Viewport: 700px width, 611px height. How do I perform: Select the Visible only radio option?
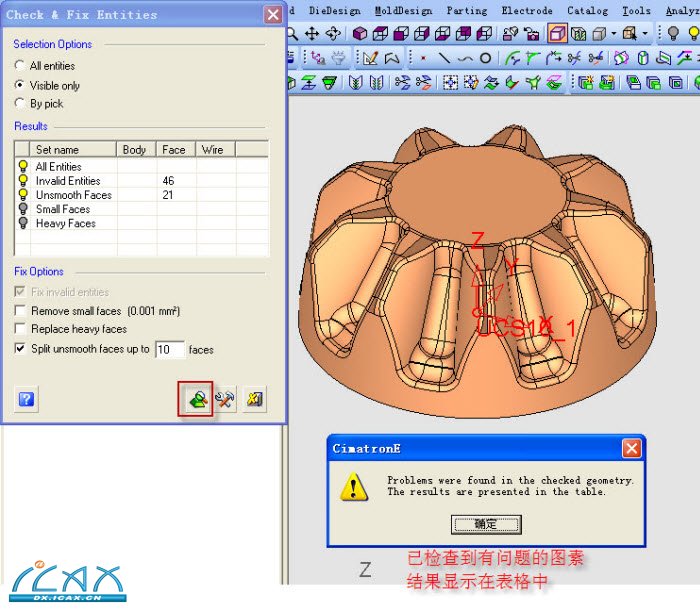click(19, 84)
